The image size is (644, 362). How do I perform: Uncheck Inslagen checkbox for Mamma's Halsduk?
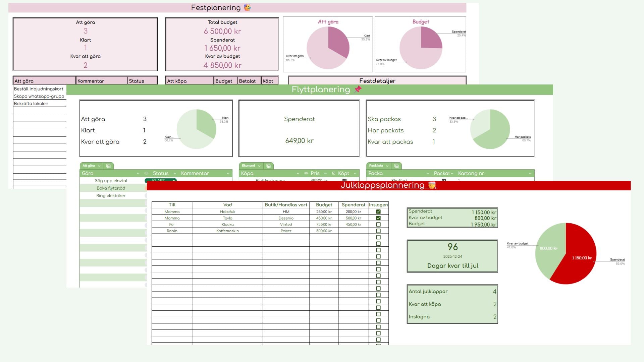pos(378,212)
